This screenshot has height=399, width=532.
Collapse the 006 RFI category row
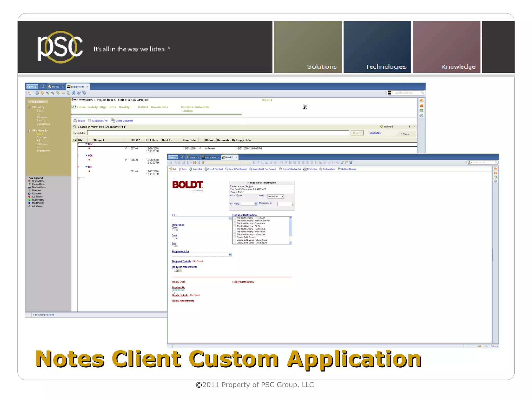tap(87, 155)
